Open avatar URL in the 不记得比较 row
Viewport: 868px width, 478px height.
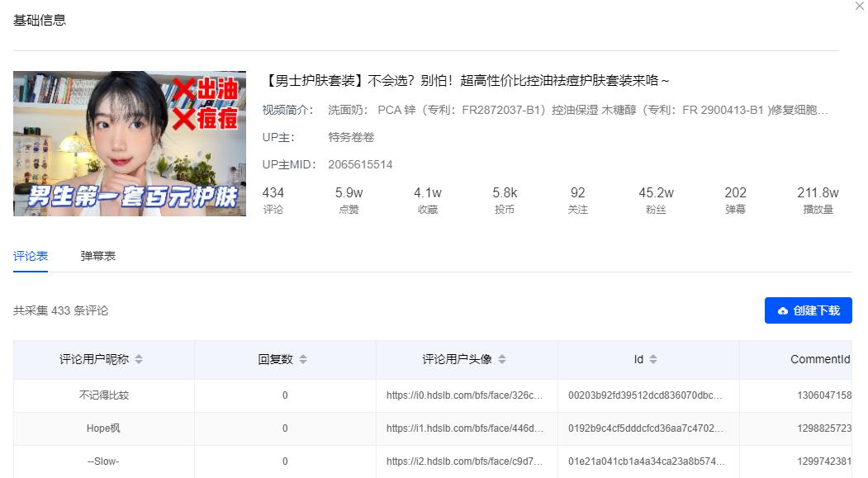tap(465, 395)
